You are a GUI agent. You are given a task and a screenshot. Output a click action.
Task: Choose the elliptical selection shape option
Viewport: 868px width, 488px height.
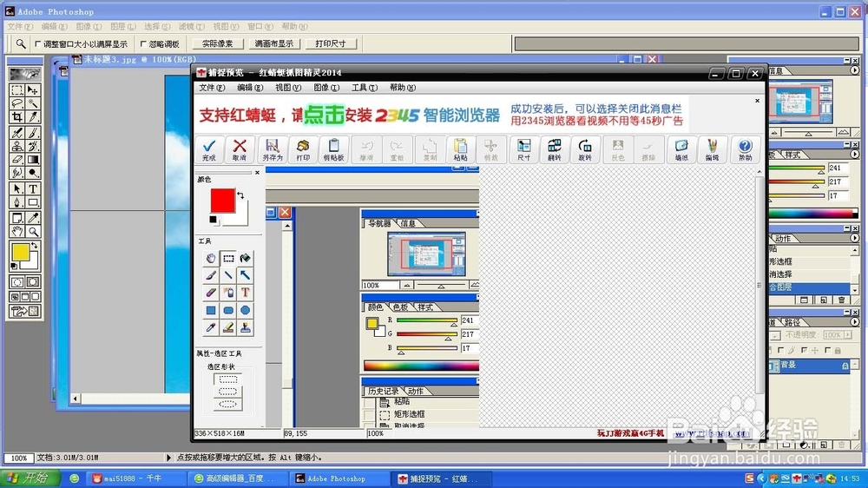227,405
